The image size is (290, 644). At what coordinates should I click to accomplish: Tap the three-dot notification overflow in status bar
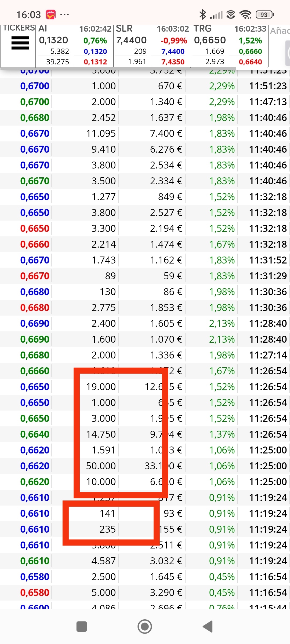pos(65,14)
